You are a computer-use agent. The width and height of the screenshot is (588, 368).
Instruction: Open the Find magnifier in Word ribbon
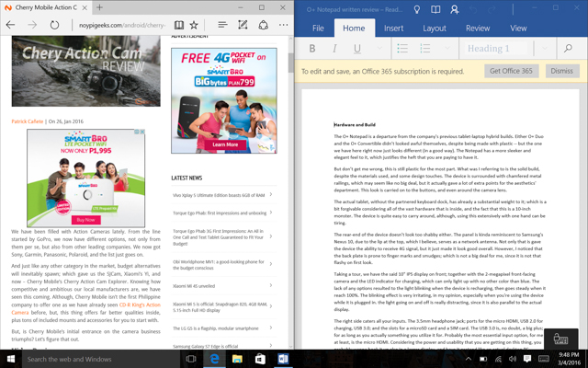point(569,49)
